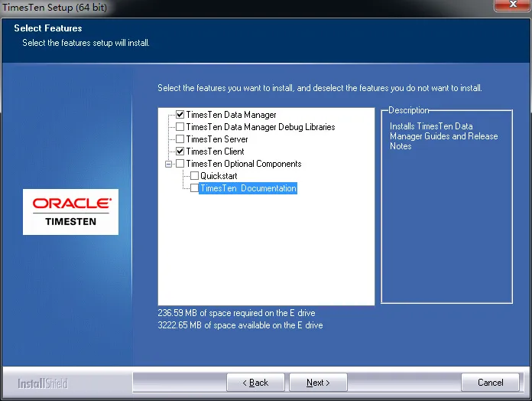Check the TimesTen Server checkbox
This screenshot has height=401, width=532.
180,139
